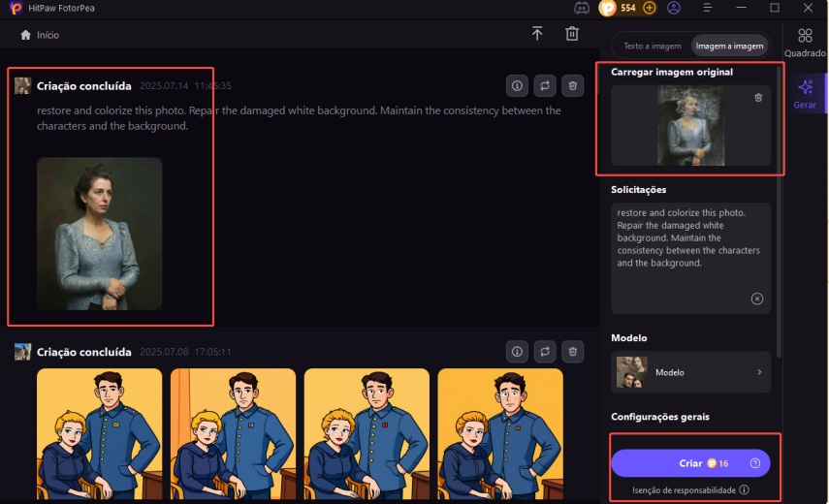The height and width of the screenshot is (504, 829).
Task: Delete the restored photo creation
Action: coord(573,86)
